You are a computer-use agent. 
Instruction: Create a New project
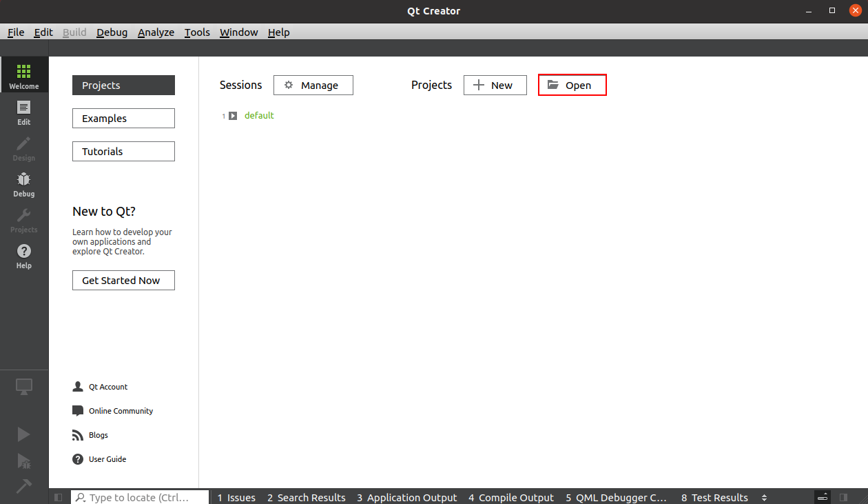[x=495, y=85]
